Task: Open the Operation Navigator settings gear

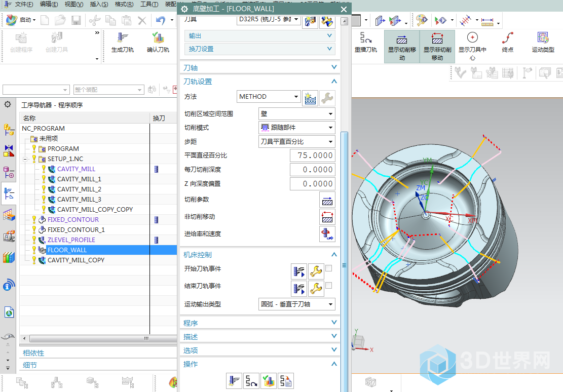Action: (x=8, y=104)
